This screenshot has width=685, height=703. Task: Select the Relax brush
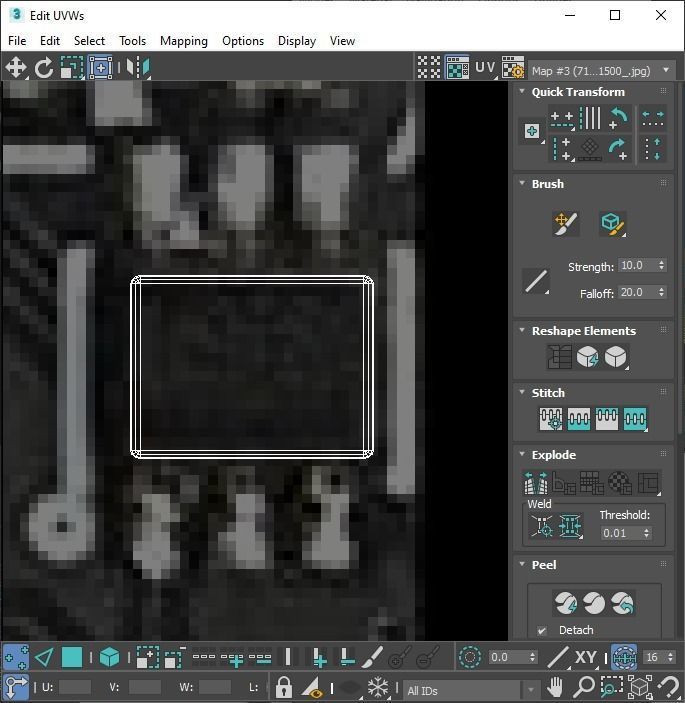612,224
